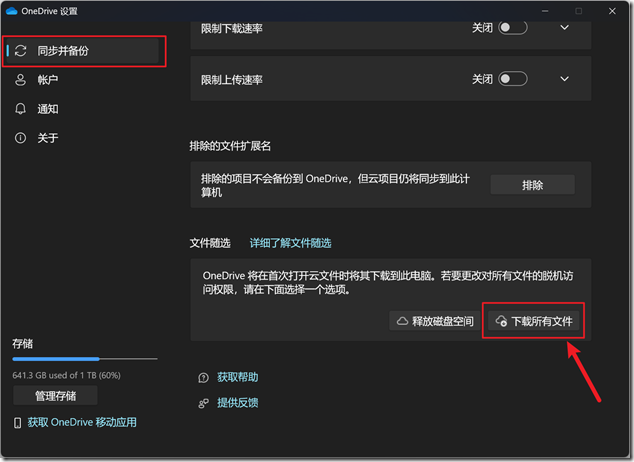Click the info circle icon beside 关于
The height and width of the screenshot is (462, 634).
tap(20, 138)
